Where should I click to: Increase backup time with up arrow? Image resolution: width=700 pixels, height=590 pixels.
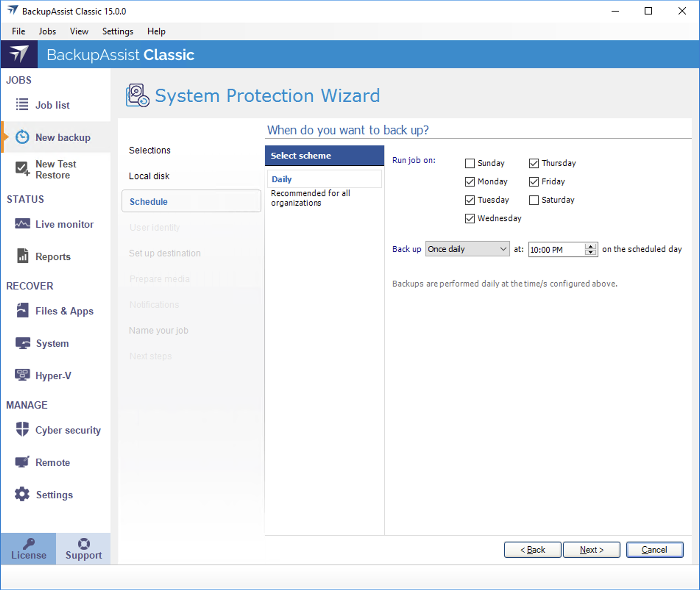coord(590,246)
